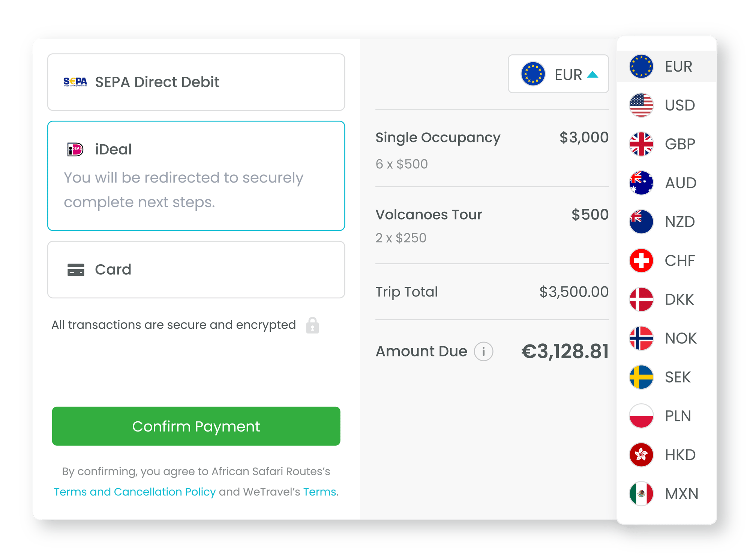Select the Mexican flag icon
Image resolution: width=750 pixels, height=560 pixels.
641,494
